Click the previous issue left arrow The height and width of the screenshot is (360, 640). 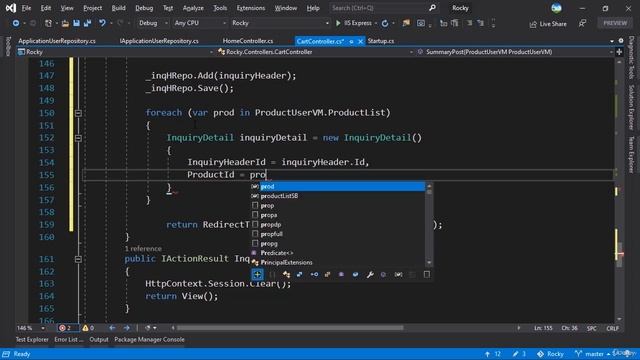112,328
